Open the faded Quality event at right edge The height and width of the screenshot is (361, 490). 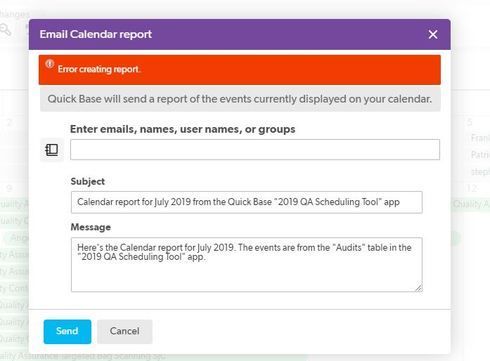point(471,204)
